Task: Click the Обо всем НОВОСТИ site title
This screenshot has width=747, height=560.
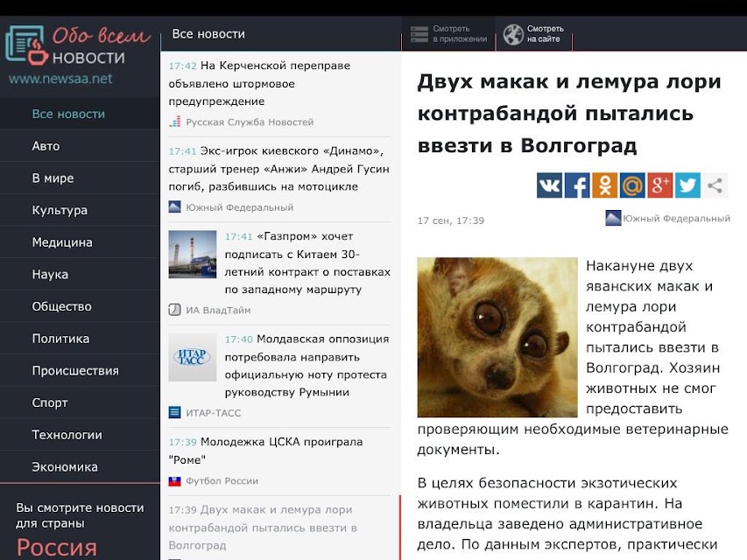Action: [101, 46]
